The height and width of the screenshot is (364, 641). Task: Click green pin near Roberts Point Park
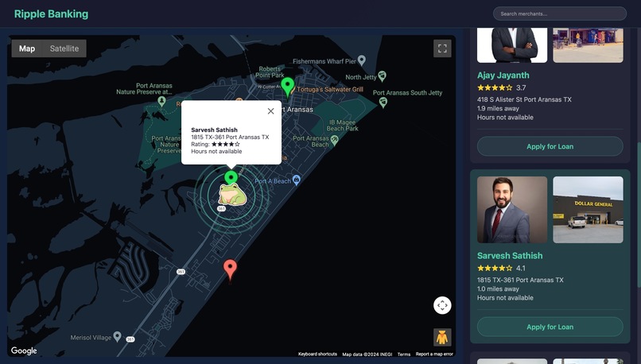pyautogui.click(x=287, y=87)
